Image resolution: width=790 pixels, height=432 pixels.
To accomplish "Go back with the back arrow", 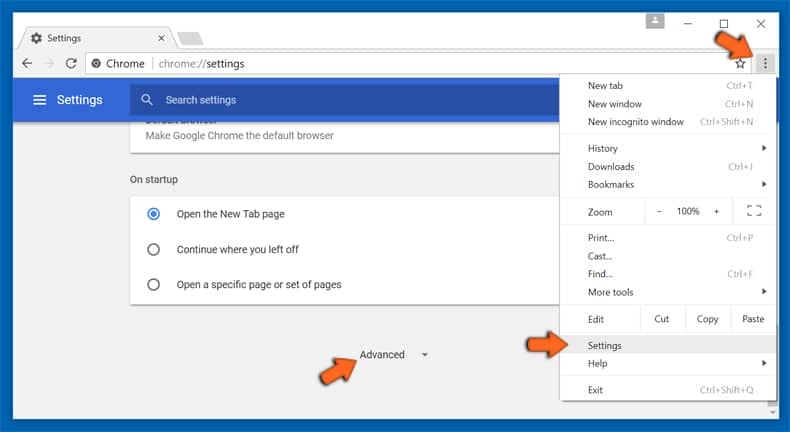I will pos(27,64).
